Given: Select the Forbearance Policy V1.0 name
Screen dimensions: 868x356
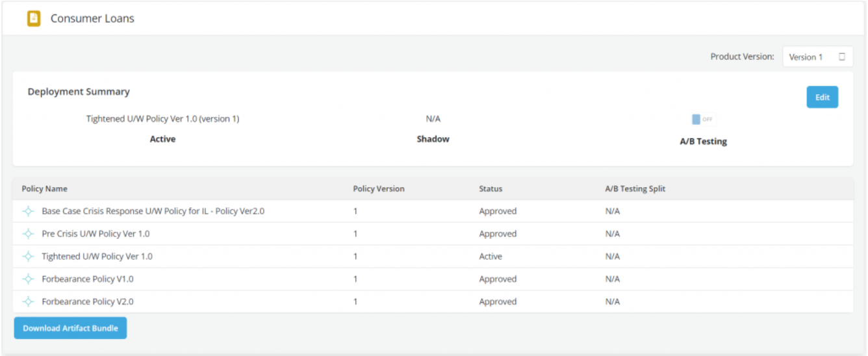Looking at the screenshot, I should coord(88,279).
